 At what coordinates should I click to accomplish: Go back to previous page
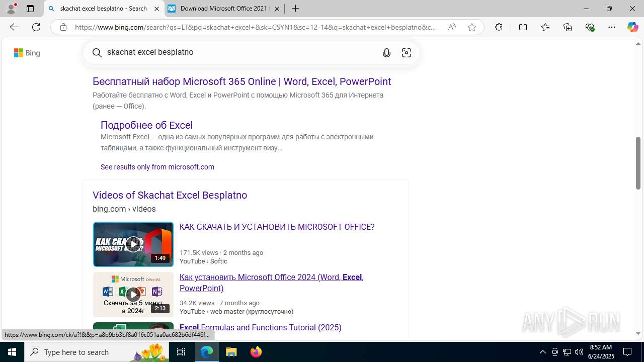point(14,27)
